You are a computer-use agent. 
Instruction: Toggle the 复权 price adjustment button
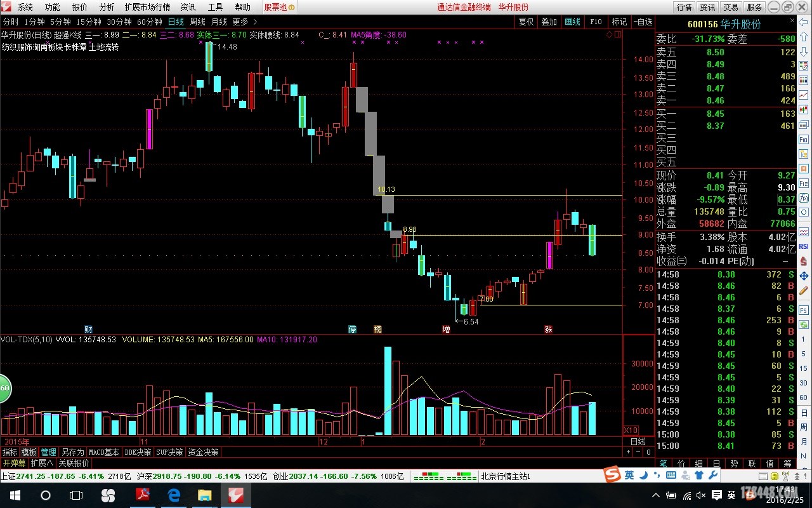526,22
